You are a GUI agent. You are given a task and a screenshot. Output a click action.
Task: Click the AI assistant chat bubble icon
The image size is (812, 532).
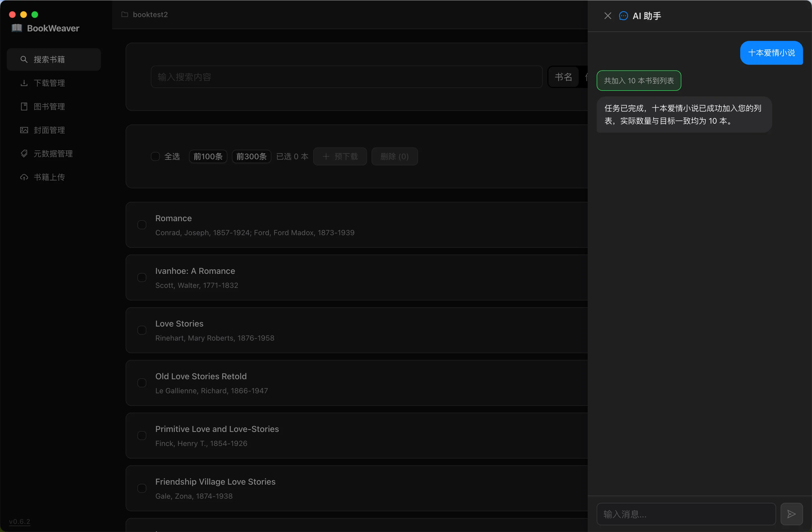[x=623, y=16]
